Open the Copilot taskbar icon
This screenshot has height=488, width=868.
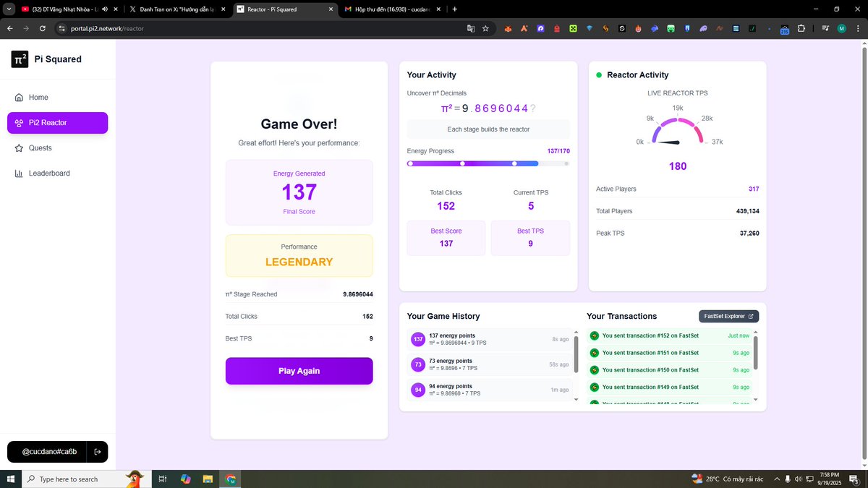(x=185, y=479)
